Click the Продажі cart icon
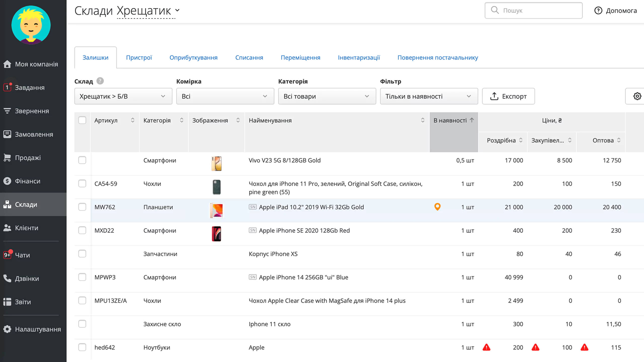The height and width of the screenshot is (362, 644). [x=7, y=158]
